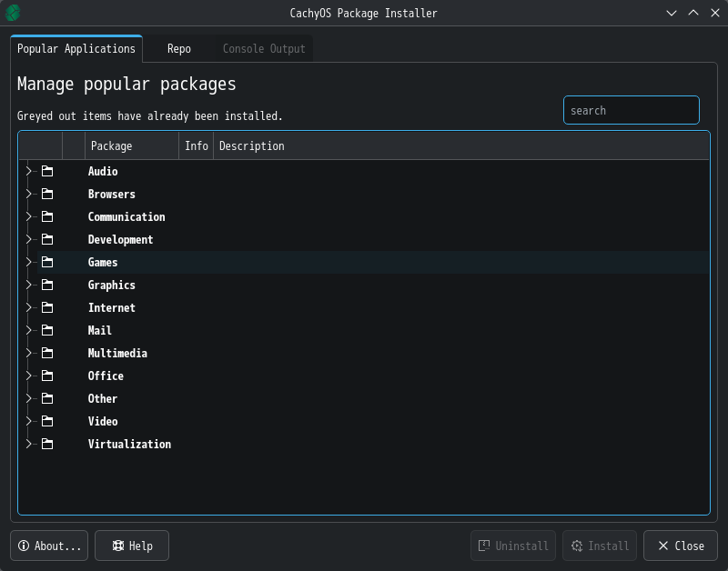Click the Internet folder icon
Image resolution: width=728 pixels, height=571 pixels.
[x=47, y=307]
